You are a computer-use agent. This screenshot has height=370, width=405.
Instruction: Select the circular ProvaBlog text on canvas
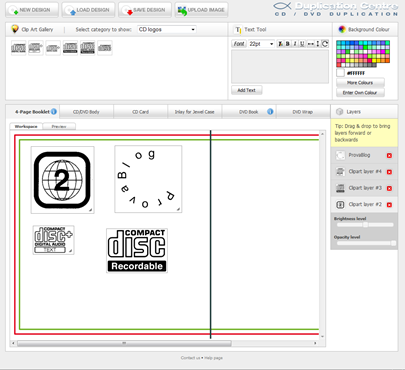148,179
